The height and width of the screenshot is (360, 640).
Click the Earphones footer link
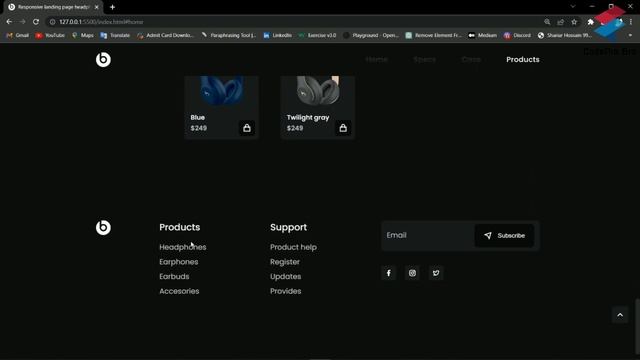[x=179, y=262]
